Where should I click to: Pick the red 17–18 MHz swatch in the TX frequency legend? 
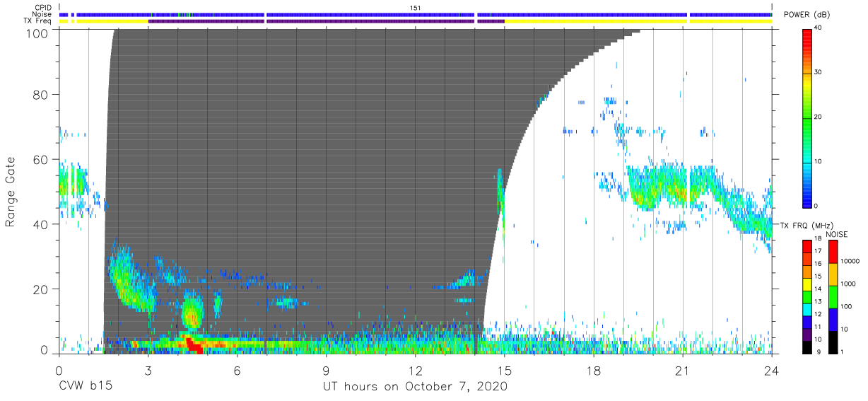pyautogui.click(x=807, y=246)
